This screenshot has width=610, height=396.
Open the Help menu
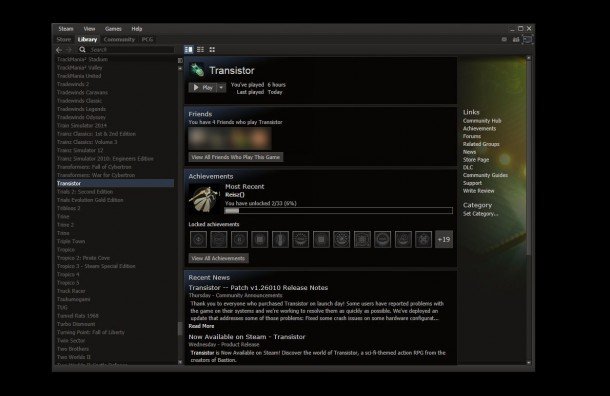(x=137, y=29)
